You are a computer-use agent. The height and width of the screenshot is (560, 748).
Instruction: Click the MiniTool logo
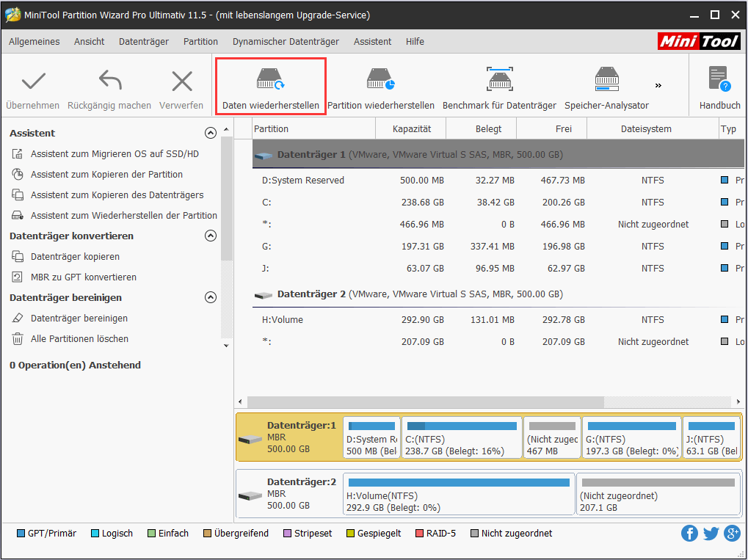(699, 41)
